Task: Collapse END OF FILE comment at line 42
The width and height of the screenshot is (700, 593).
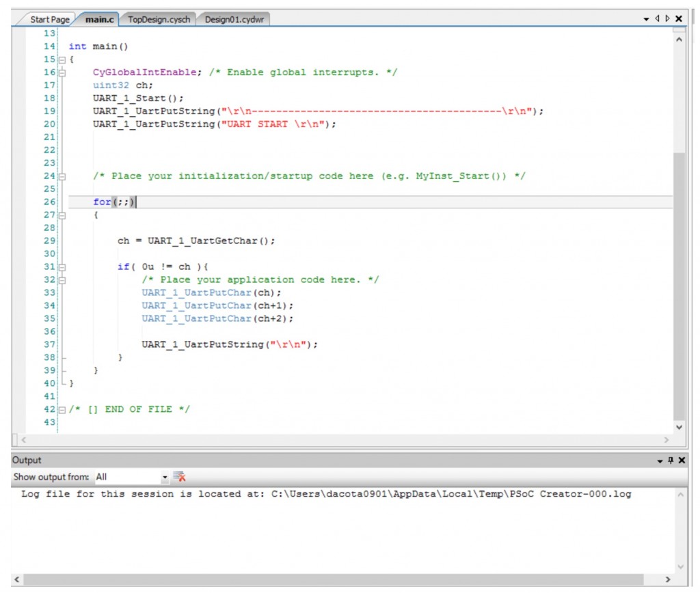Action: pos(62,410)
